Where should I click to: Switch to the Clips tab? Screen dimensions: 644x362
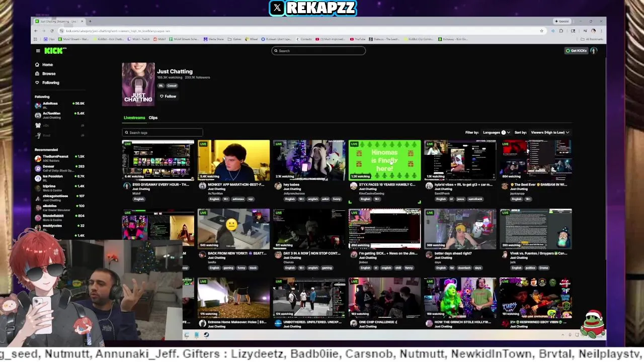pos(153,118)
